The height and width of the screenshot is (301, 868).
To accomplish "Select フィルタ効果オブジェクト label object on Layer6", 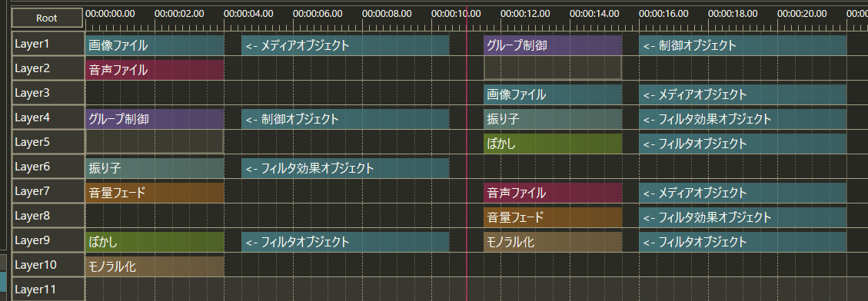I will pyautogui.click(x=345, y=168).
